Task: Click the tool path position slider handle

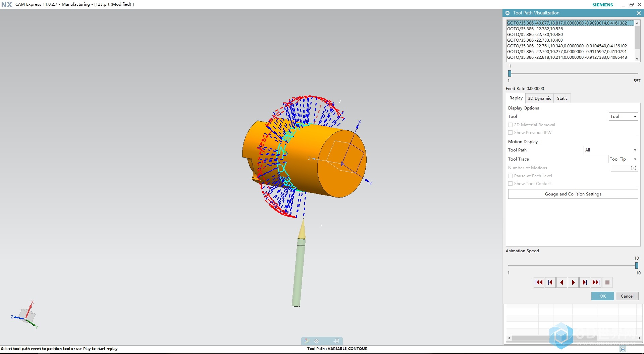Action: 509,74
